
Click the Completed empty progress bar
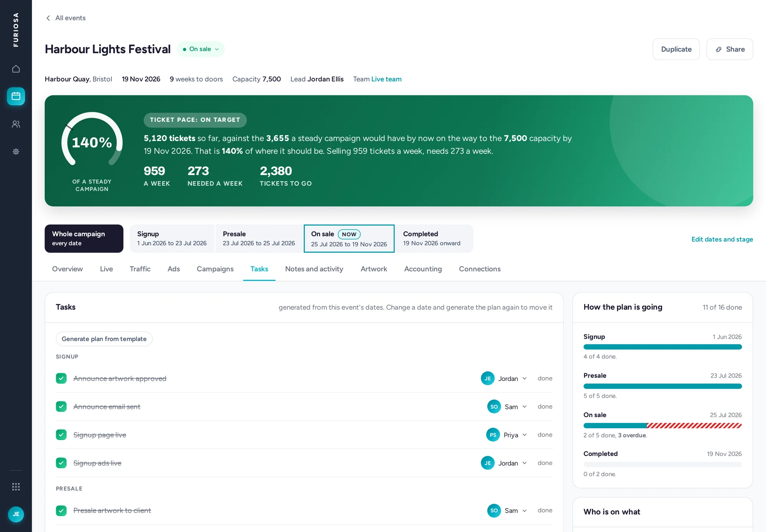point(663,465)
